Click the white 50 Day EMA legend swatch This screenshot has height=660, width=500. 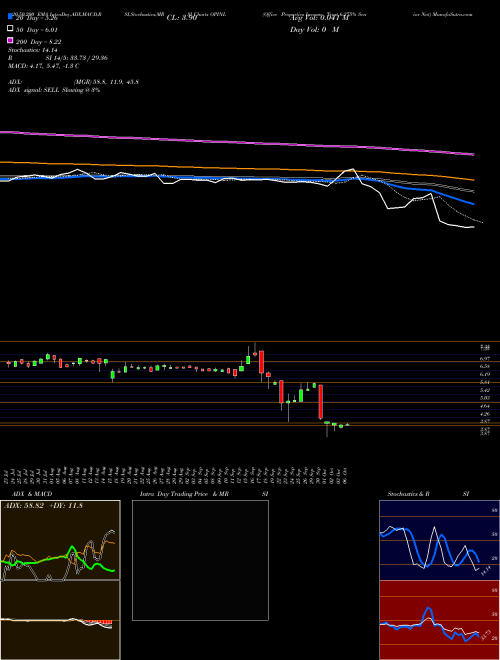pyautogui.click(x=10, y=29)
